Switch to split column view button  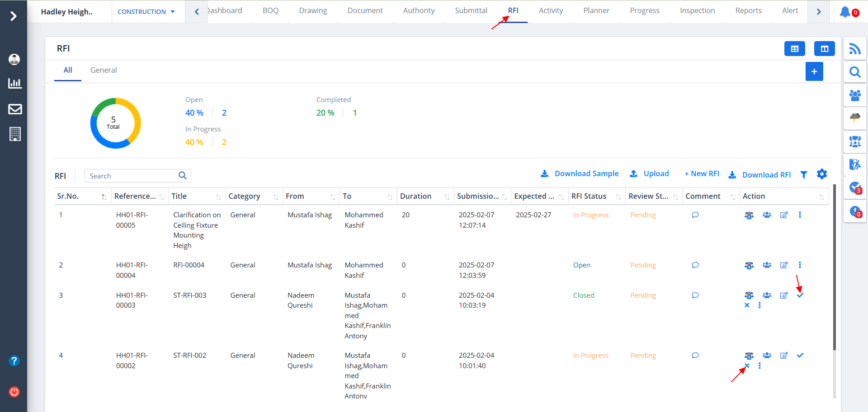(824, 49)
